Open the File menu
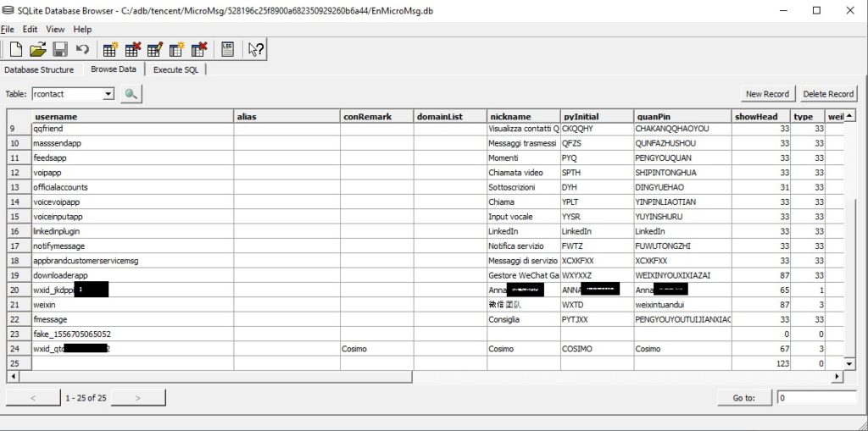 7,30
